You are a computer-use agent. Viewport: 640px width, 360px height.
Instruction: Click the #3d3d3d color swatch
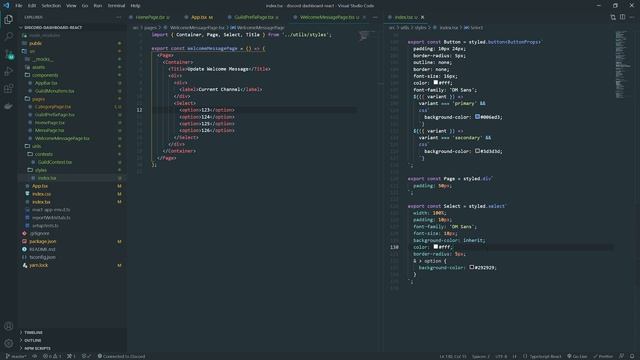(477, 151)
